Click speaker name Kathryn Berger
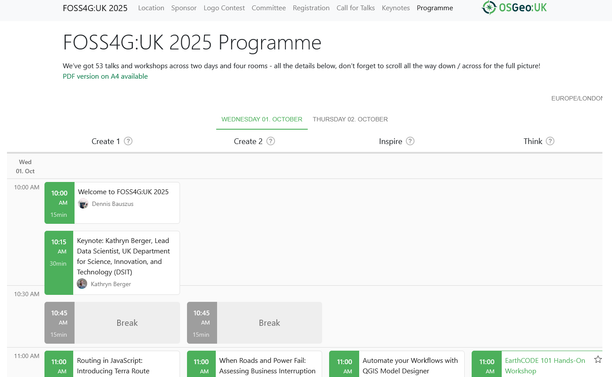This screenshot has width=612, height=377. pyautogui.click(x=110, y=284)
